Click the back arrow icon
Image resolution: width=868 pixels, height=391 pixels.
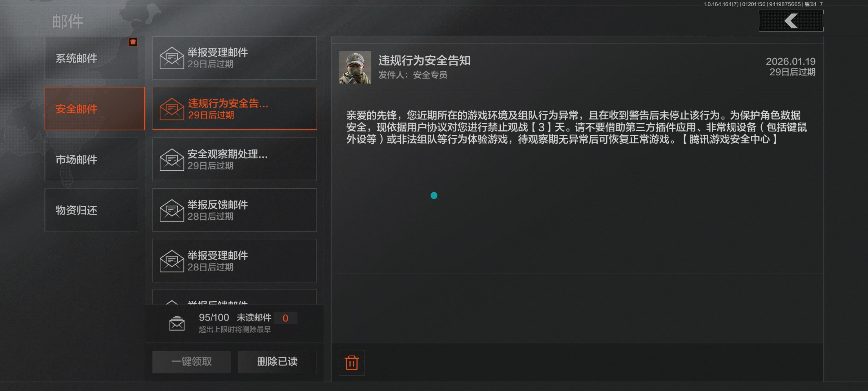click(791, 21)
